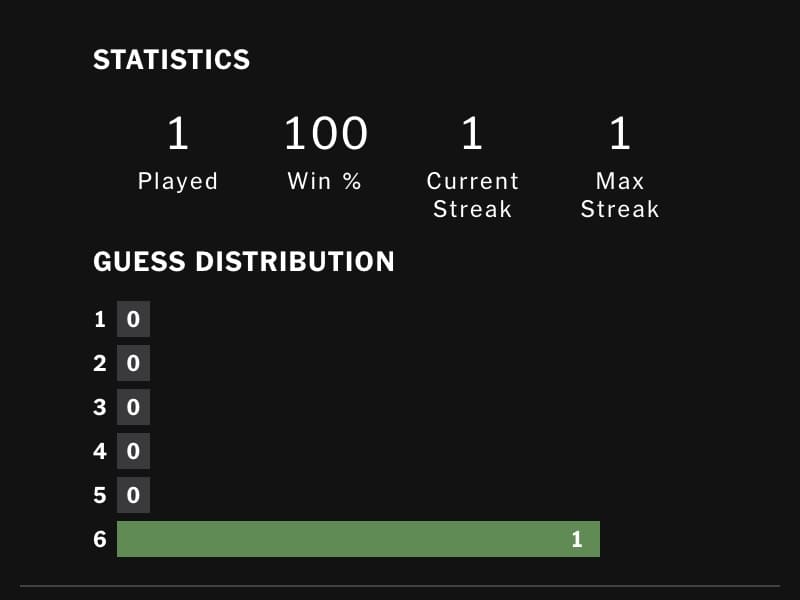Click the green bar for guess 6
800x600 pixels.
[x=358, y=539]
